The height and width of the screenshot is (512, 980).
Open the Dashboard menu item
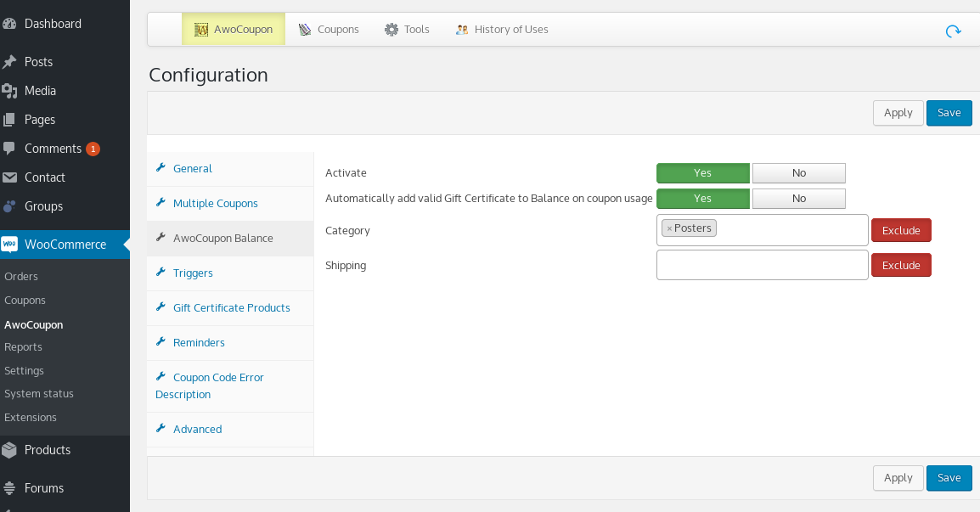coord(53,24)
